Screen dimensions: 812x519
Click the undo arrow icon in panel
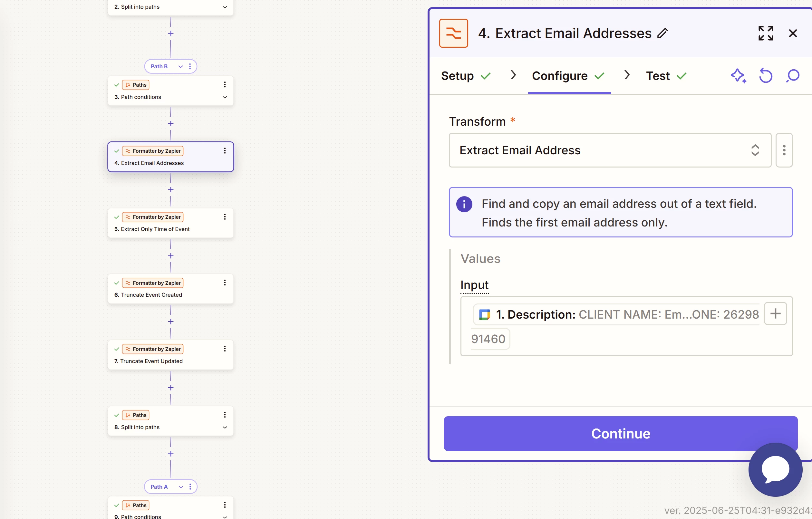tap(766, 75)
